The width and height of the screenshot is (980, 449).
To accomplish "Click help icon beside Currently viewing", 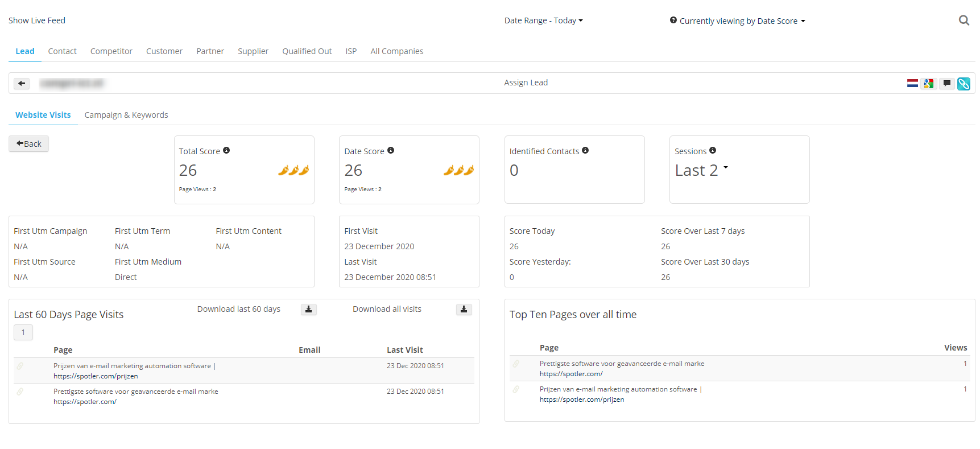I will click(x=673, y=20).
